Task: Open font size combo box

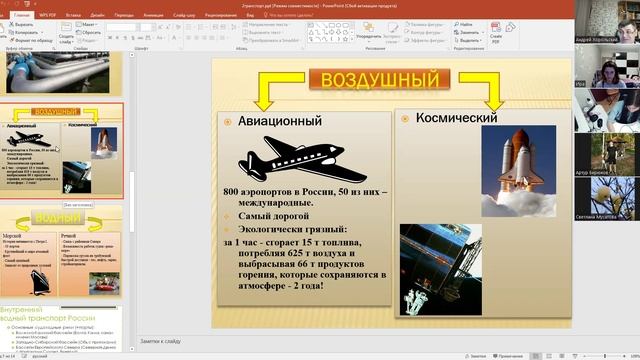Action: pos(147,27)
